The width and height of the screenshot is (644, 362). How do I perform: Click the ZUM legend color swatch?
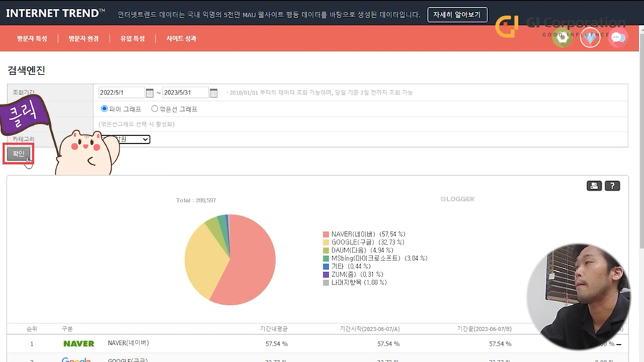point(326,275)
